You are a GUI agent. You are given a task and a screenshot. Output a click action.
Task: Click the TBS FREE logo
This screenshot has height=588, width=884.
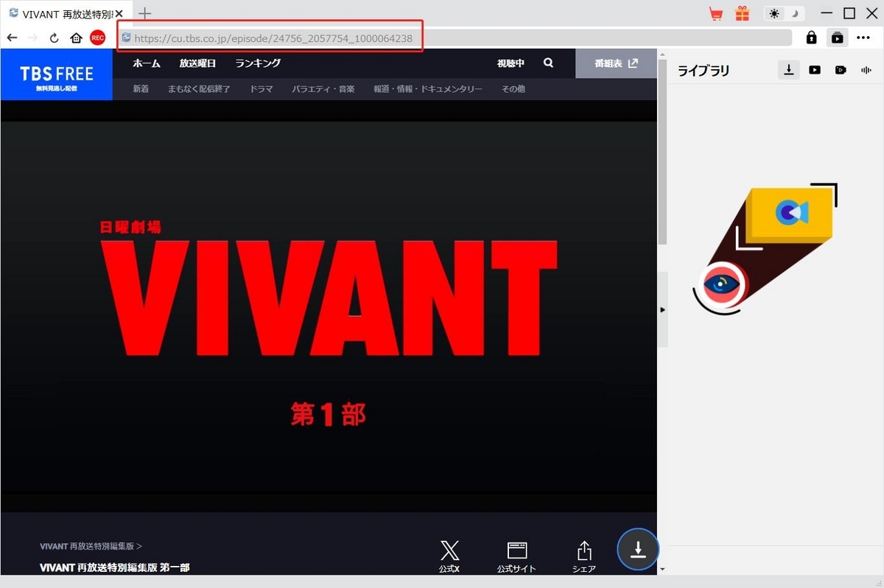coord(57,74)
